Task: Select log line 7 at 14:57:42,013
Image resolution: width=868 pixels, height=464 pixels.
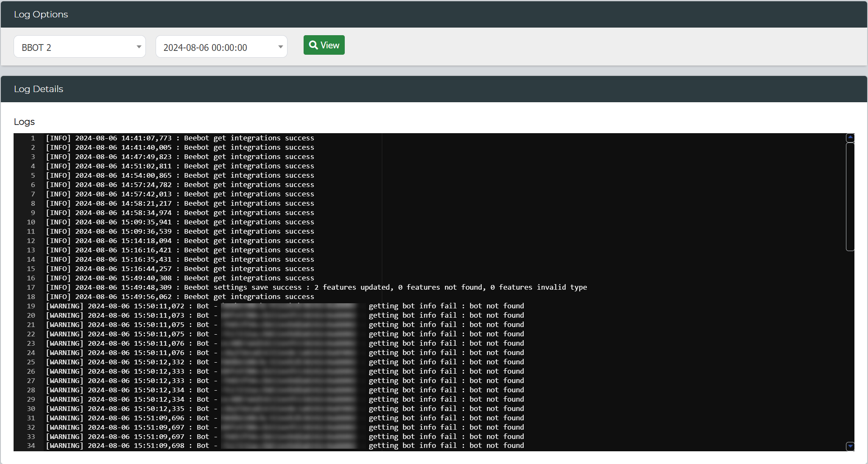Action: [x=180, y=194]
